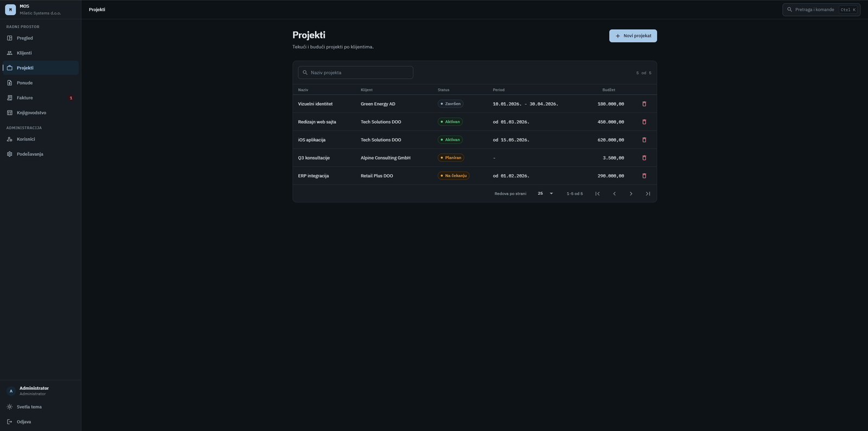Focus the Naziv projekta search field

(x=355, y=72)
